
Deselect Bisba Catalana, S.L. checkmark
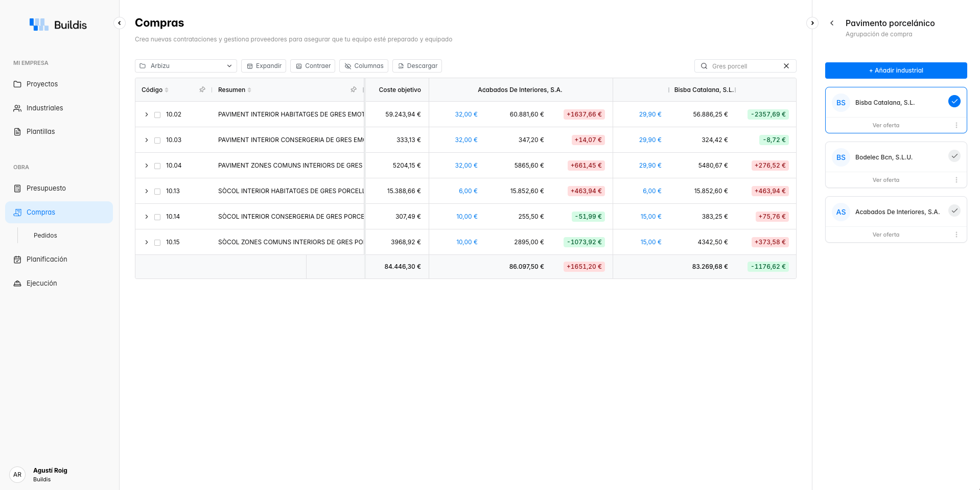(x=954, y=101)
